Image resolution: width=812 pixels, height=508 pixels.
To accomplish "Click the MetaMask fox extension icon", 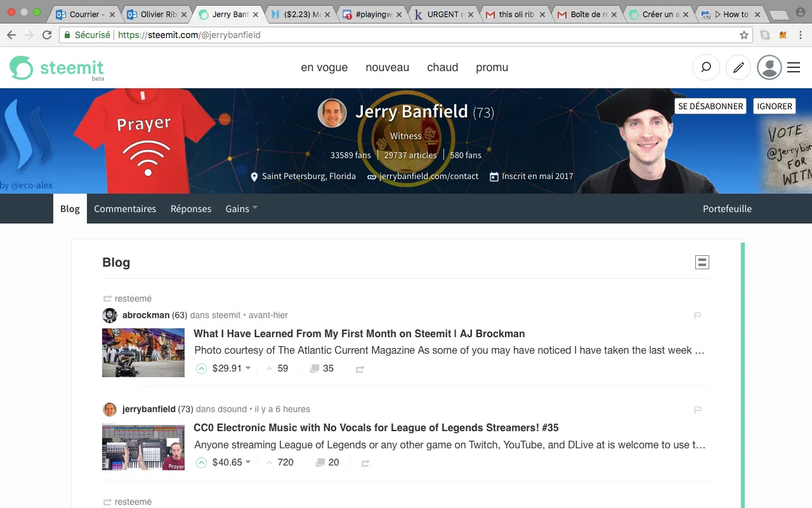I will 783,35.
